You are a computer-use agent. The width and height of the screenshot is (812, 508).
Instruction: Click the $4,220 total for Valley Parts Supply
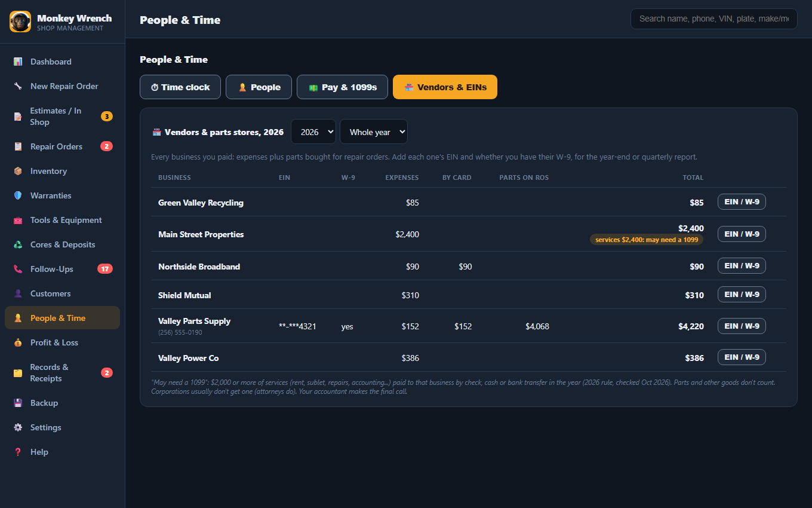(x=691, y=326)
